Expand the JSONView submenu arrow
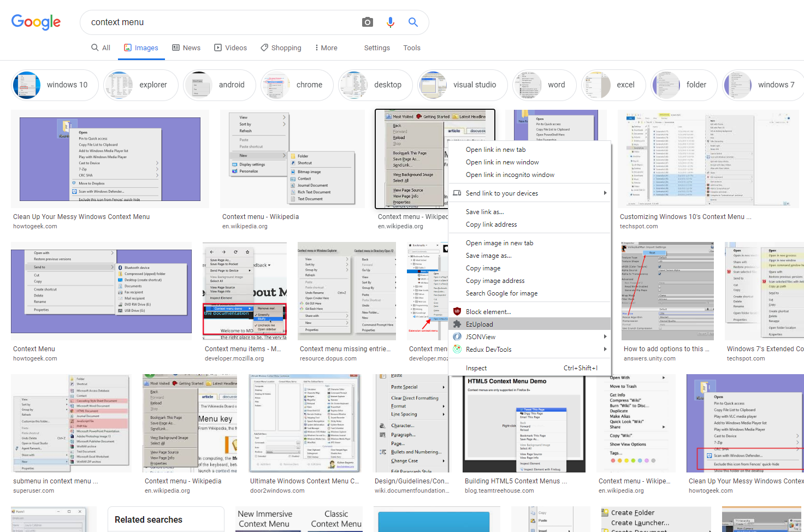804x532 pixels. coord(606,336)
